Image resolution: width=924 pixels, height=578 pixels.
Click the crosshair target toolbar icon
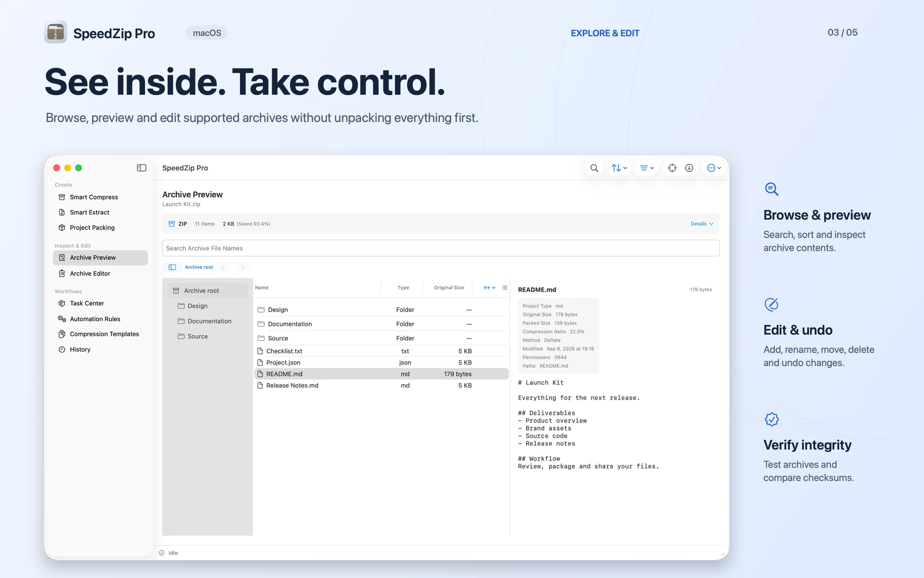672,168
